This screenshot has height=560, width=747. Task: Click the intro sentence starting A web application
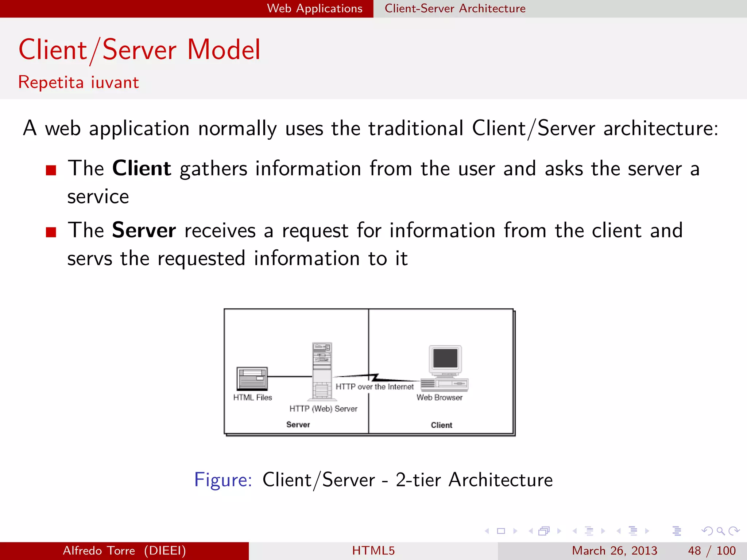pyautogui.click(x=371, y=129)
